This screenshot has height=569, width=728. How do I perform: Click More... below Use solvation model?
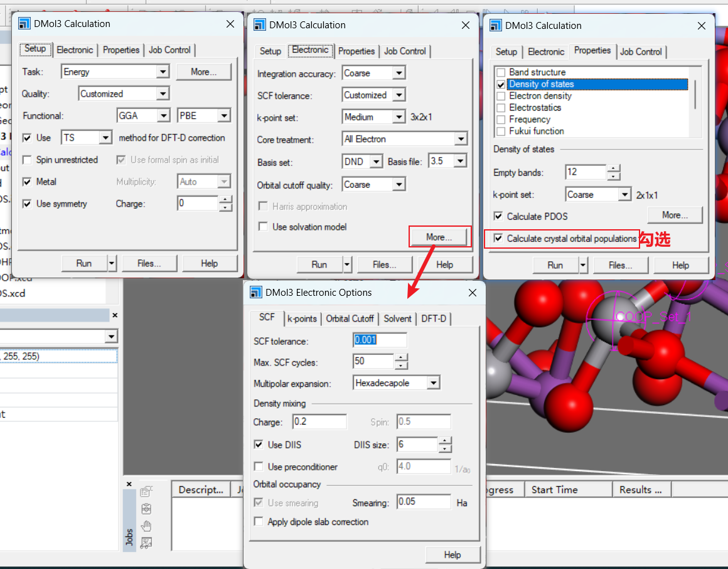[439, 237]
